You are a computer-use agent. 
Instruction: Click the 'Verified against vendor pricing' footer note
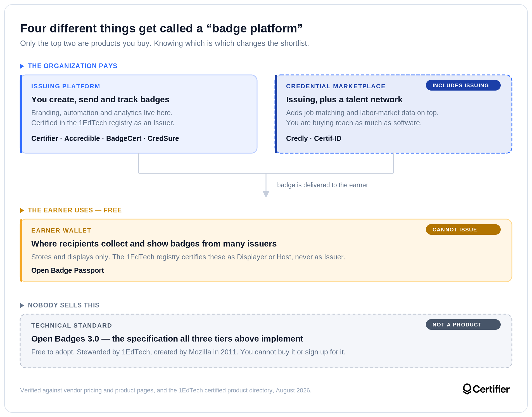point(166,390)
